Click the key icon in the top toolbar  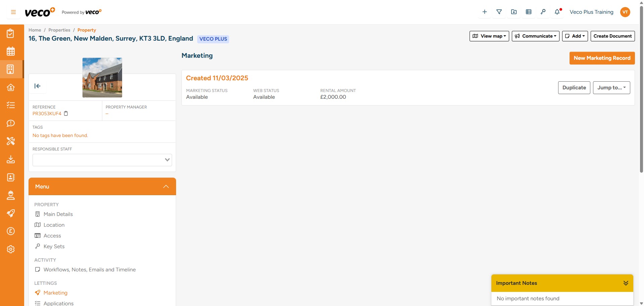point(543,12)
